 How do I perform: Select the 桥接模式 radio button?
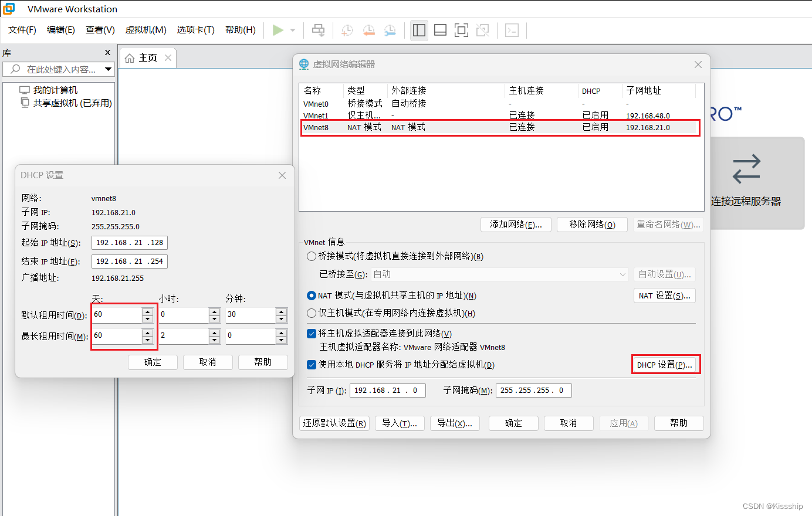point(312,256)
